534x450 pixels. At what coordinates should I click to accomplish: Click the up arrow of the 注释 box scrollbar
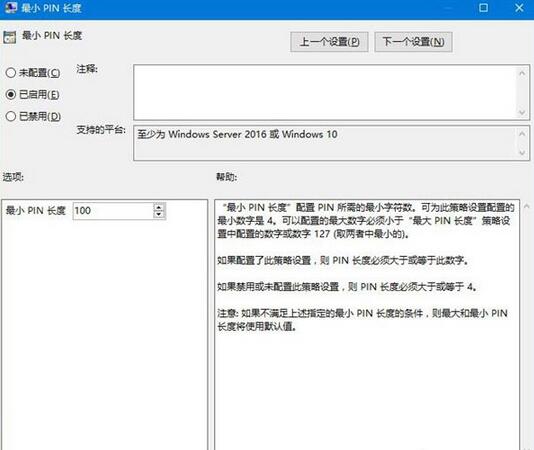point(522,73)
